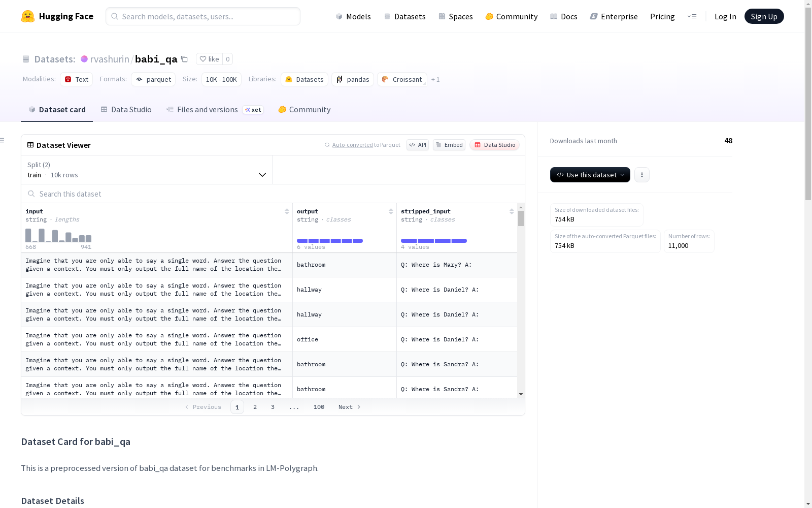Click the Sign Up button
Image resolution: width=812 pixels, height=508 pixels.
[764, 16]
